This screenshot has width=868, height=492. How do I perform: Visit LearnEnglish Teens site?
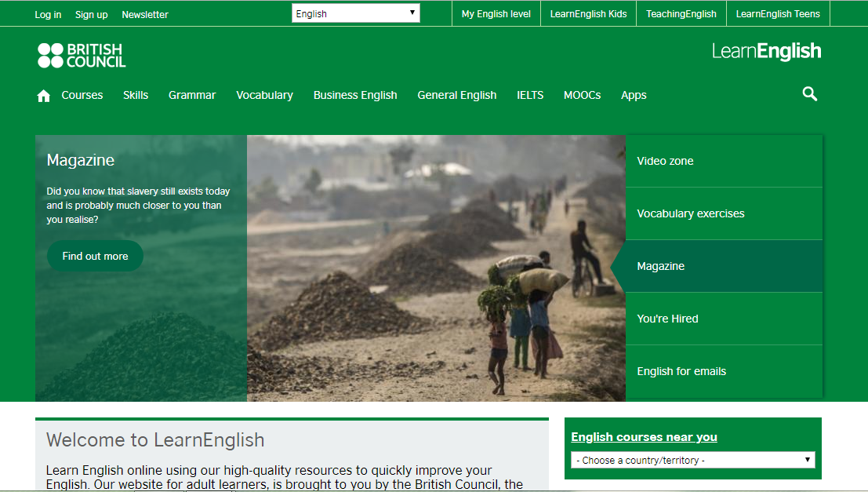(x=778, y=14)
